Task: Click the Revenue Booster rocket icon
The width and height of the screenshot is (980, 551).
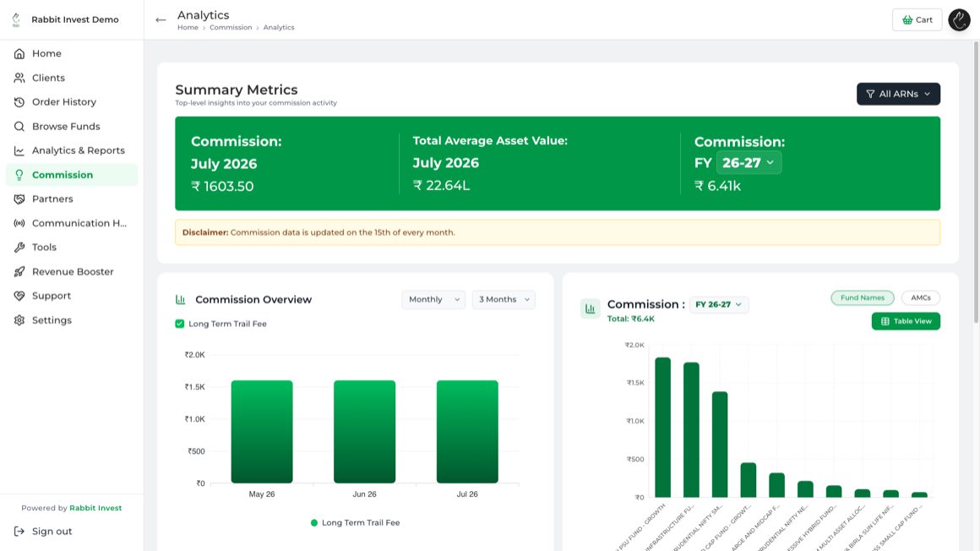Action: point(19,271)
